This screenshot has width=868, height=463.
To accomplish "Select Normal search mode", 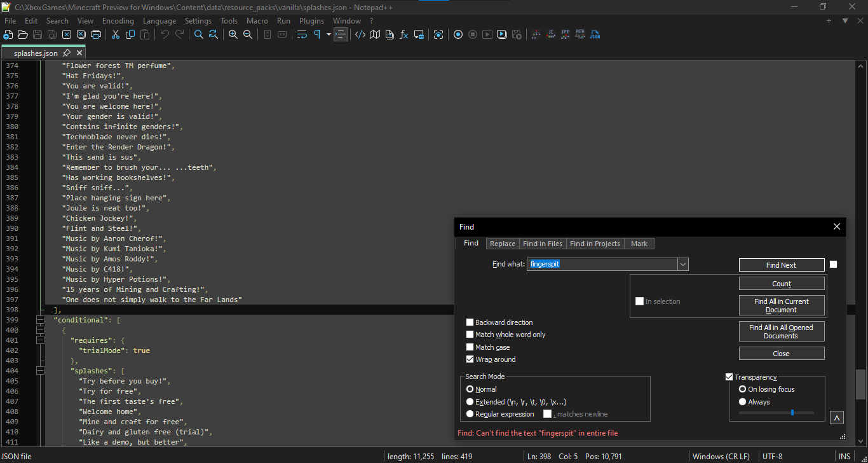I will click(x=470, y=389).
